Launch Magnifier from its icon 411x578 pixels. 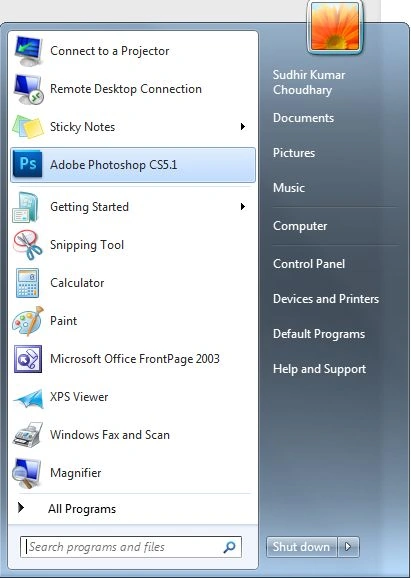click(x=27, y=473)
